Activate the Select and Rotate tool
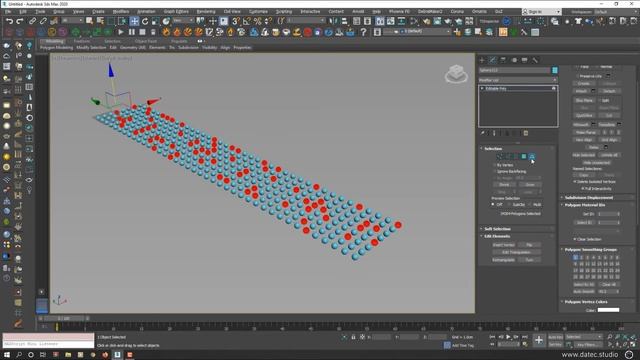Screen dimensions: 640x360 pos(145,21)
